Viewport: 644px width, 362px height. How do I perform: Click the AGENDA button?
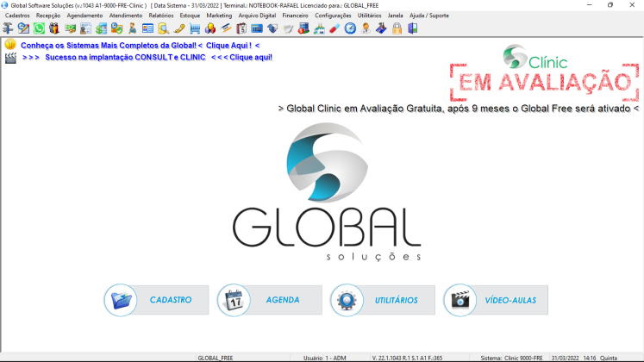tap(270, 300)
